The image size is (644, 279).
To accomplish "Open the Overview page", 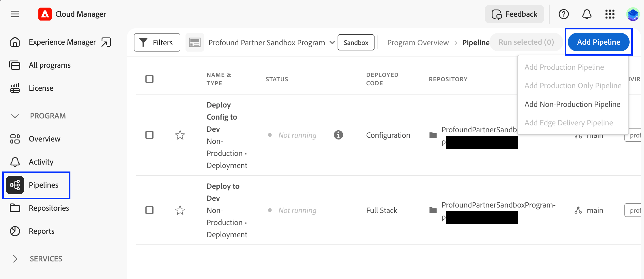I will pos(44,139).
